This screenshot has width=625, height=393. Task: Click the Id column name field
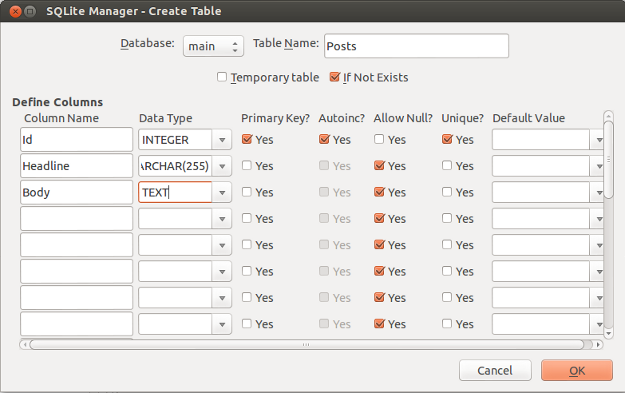pos(77,140)
